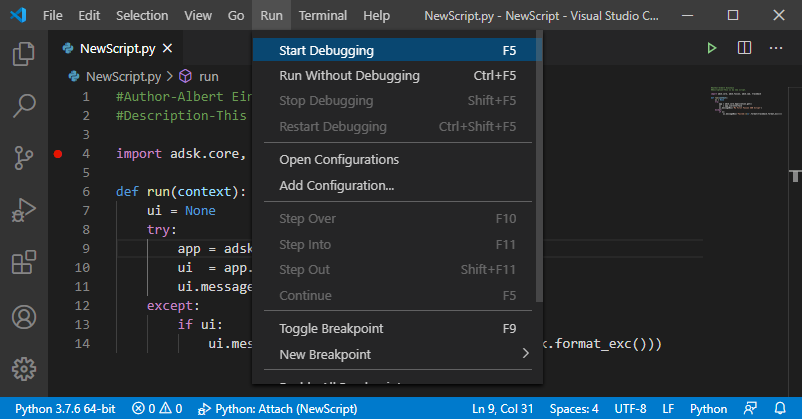Image resolution: width=802 pixels, height=419 pixels.
Task: Open More Actions ellipsis in editor toolbar
Action: click(776, 48)
